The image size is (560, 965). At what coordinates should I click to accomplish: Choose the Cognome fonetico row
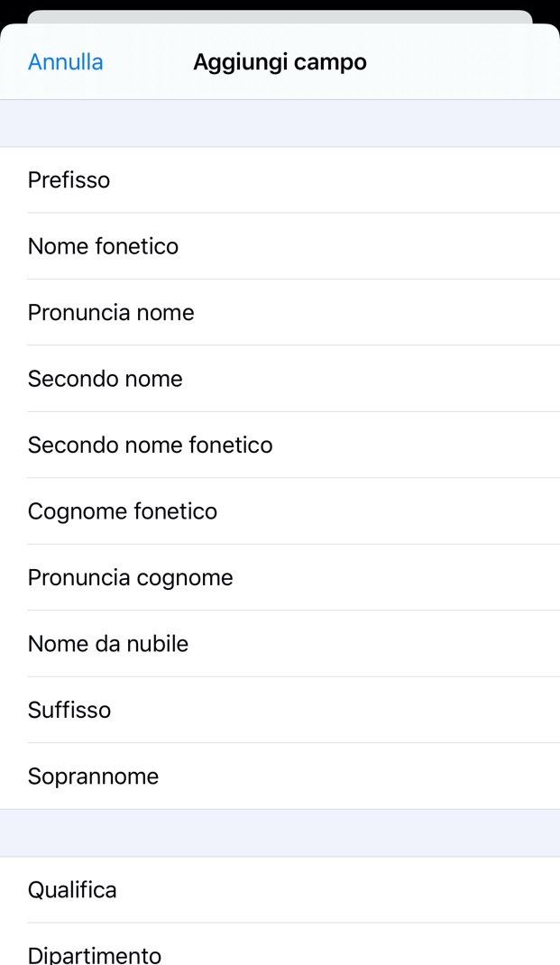click(123, 511)
